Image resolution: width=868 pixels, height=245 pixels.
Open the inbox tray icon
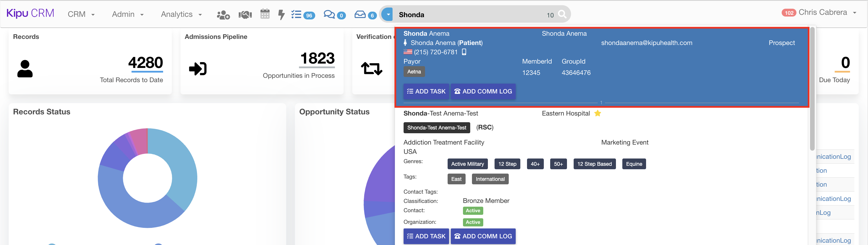[360, 15]
